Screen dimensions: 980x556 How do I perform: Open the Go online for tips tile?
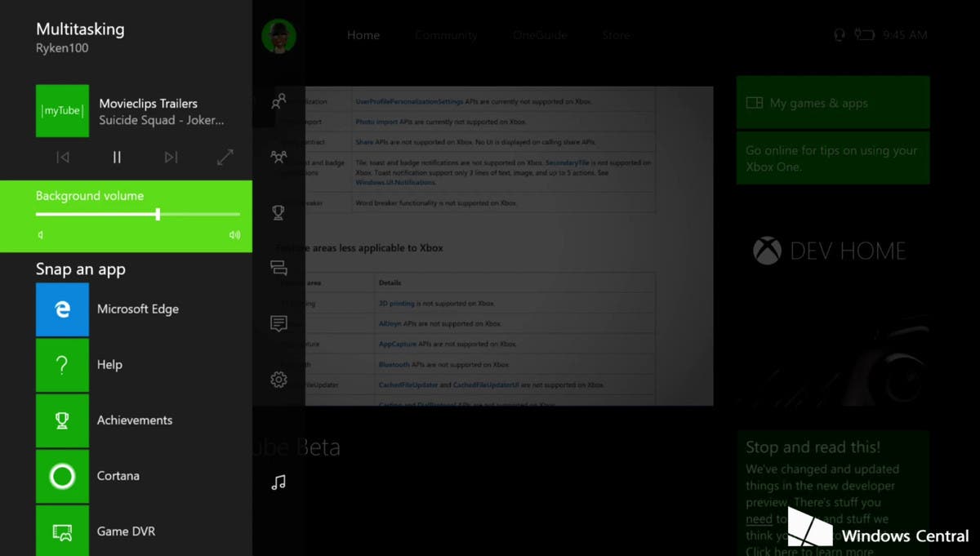click(833, 158)
